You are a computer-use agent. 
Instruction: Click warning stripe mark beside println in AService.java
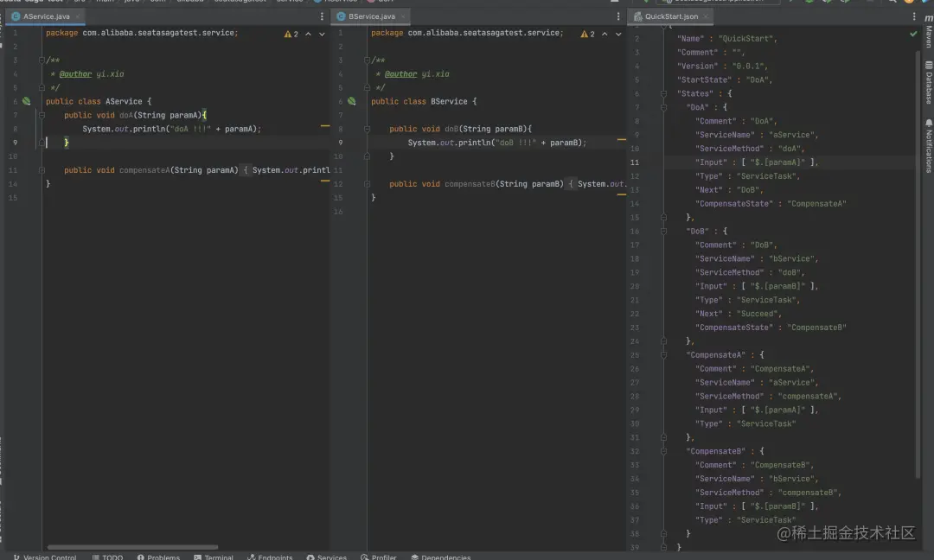pyautogui.click(x=324, y=126)
